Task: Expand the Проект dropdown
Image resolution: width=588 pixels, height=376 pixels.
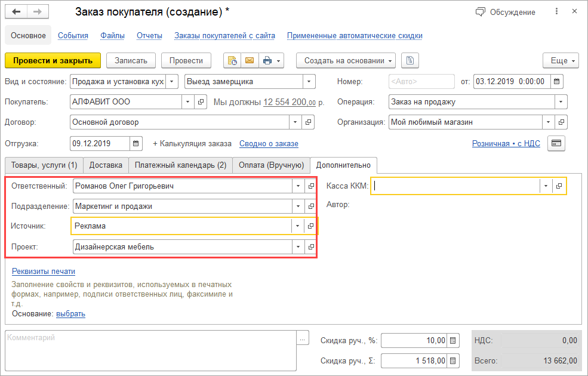Action: coord(298,246)
